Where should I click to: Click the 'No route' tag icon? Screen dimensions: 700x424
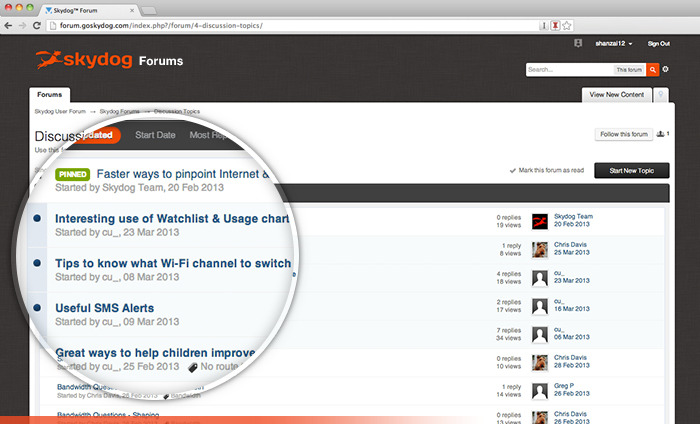(193, 367)
